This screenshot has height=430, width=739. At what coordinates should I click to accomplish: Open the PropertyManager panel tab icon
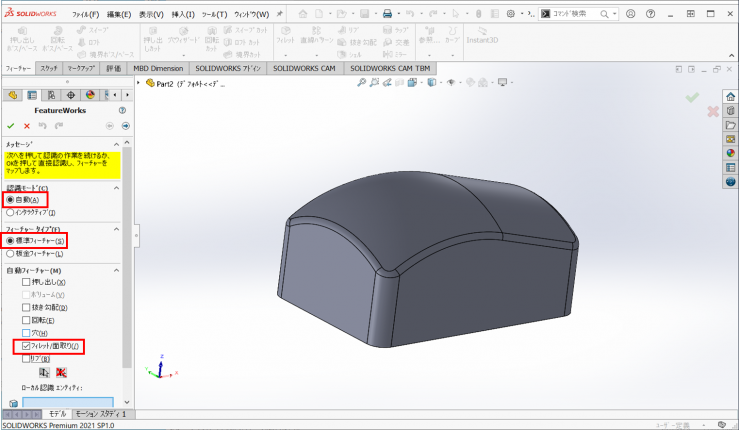[x=32, y=94]
